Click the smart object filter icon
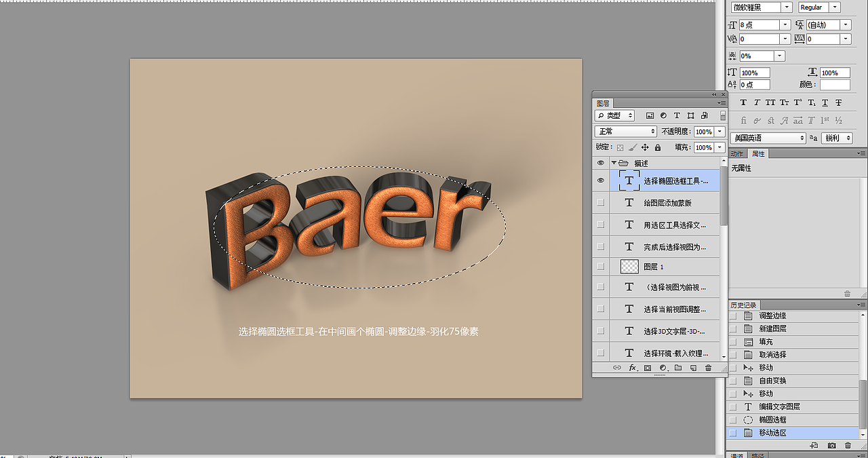The height and width of the screenshot is (458, 868). [705, 116]
